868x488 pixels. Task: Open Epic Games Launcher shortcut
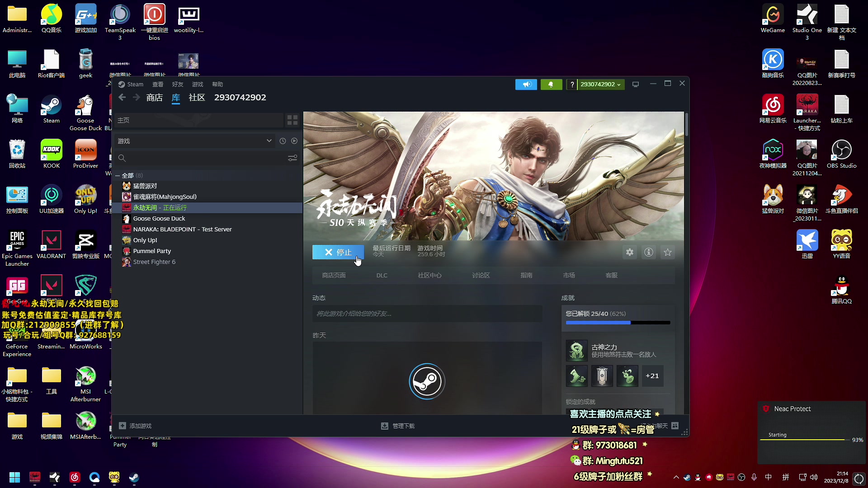tap(17, 249)
